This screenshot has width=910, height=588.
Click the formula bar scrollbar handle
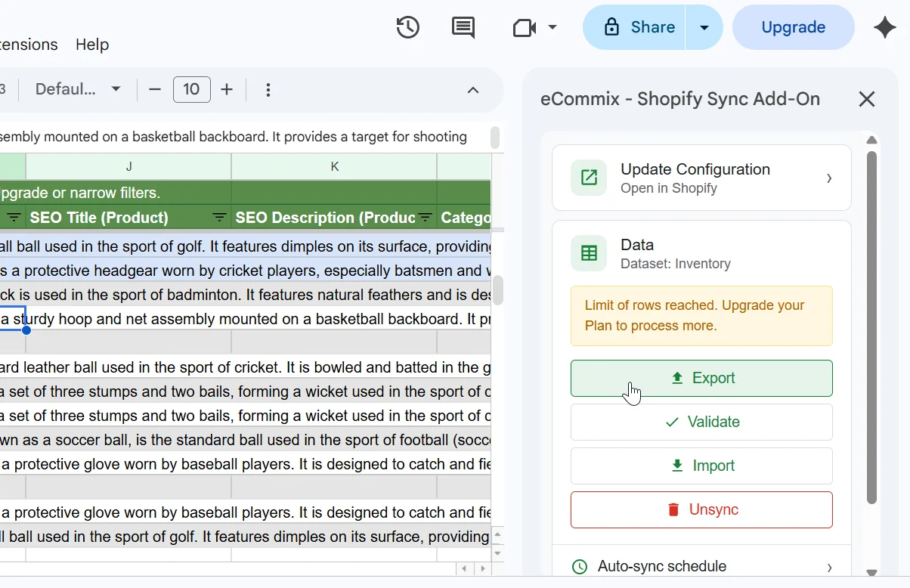496,137
